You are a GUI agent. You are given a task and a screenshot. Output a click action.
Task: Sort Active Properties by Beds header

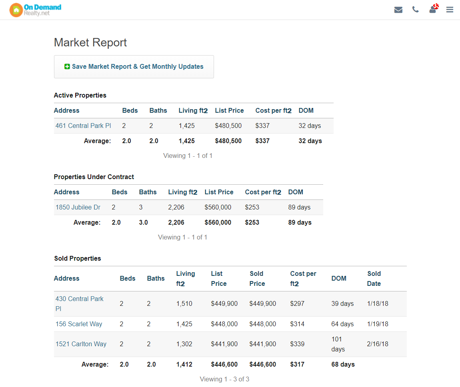[130, 111]
